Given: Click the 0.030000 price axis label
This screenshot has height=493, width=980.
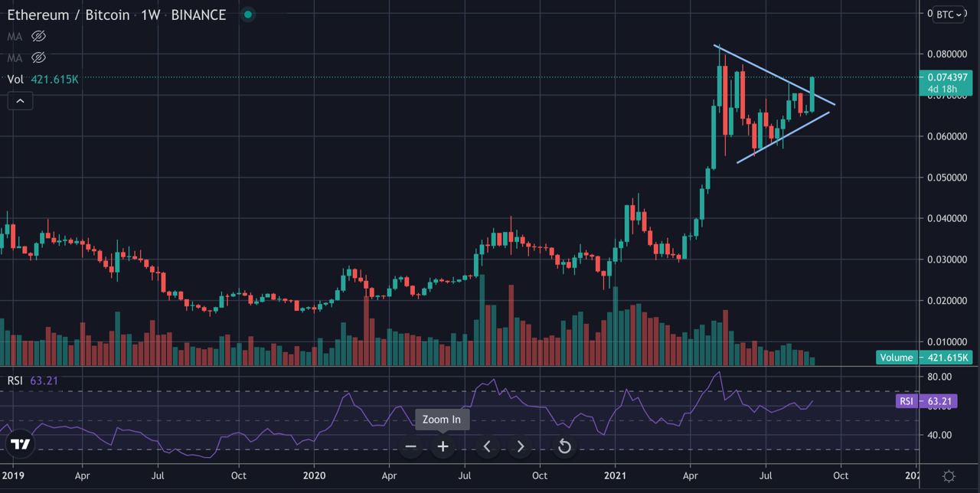Looking at the screenshot, I should click(x=948, y=260).
